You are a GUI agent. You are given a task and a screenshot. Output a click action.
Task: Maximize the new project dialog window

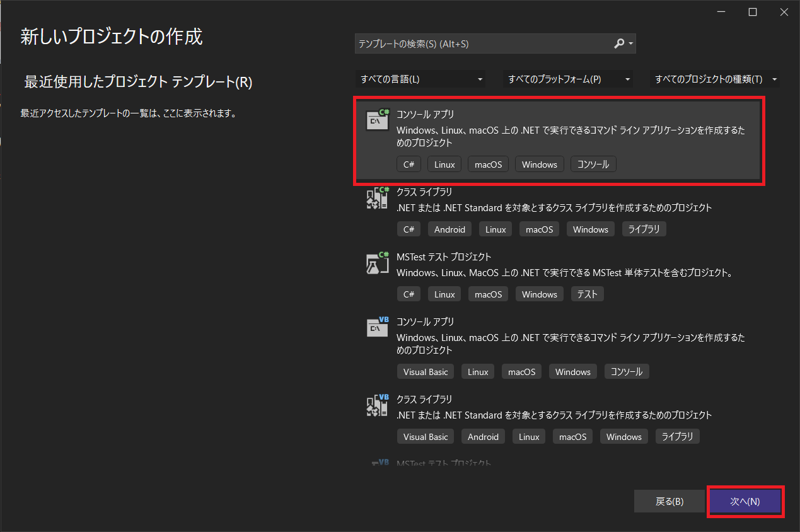tap(753, 13)
